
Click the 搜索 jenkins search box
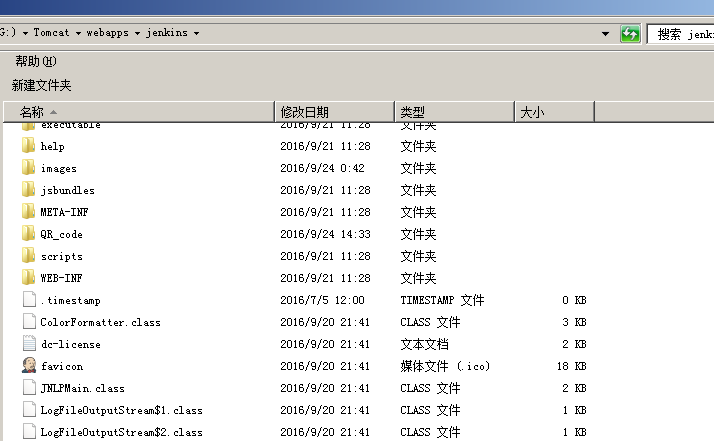point(681,34)
